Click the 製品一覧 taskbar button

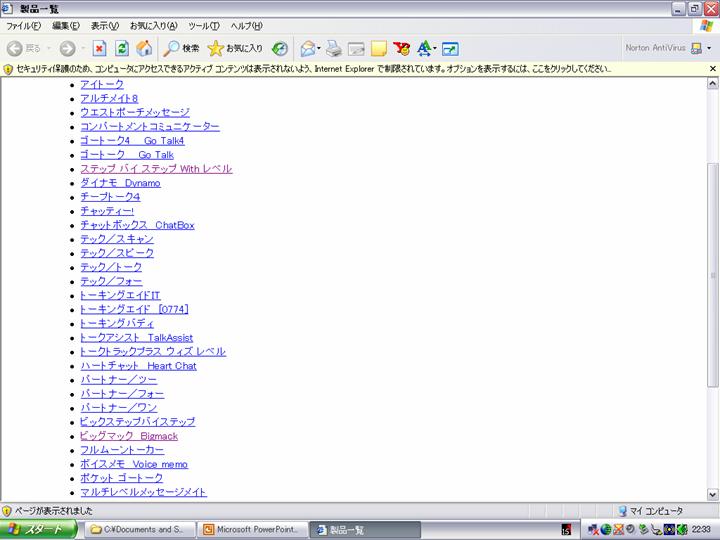365,529
